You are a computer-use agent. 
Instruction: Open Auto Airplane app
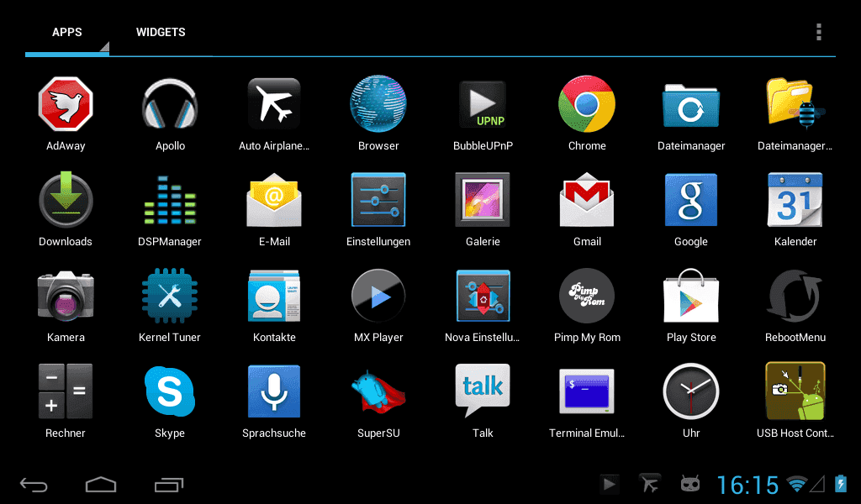coord(274,104)
